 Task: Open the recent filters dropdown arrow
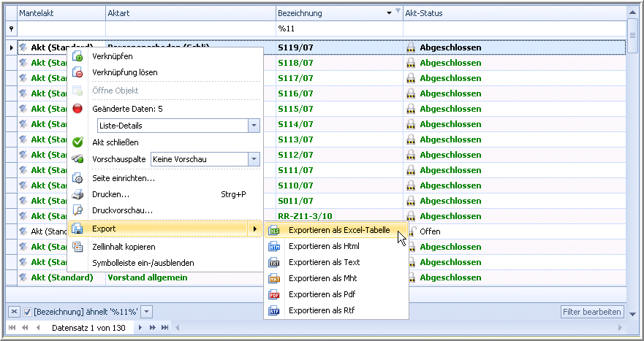point(147,313)
